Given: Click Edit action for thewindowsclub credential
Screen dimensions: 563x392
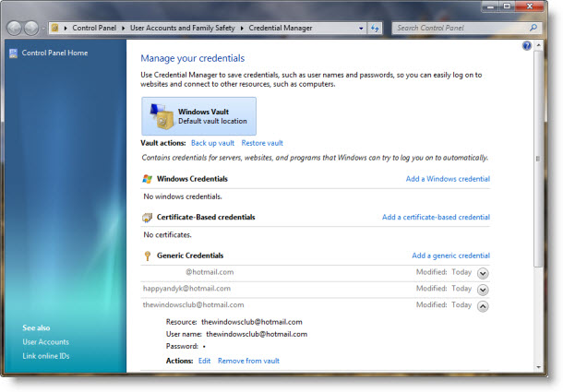Looking at the screenshot, I should coord(204,362).
